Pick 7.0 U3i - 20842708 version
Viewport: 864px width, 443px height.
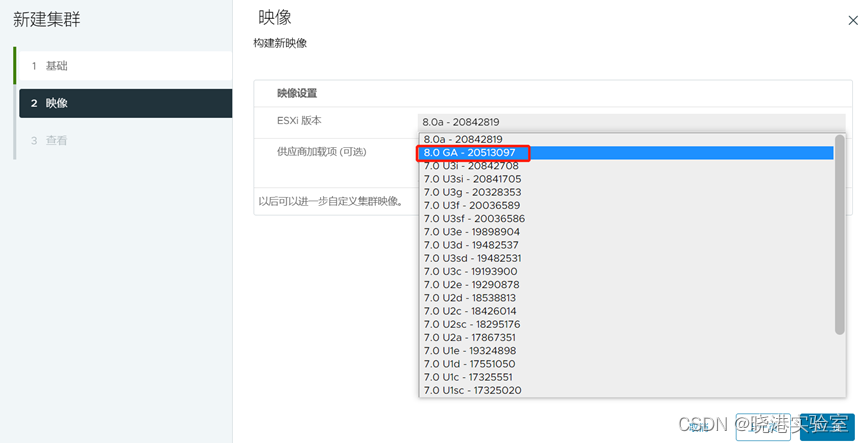[x=627, y=166]
